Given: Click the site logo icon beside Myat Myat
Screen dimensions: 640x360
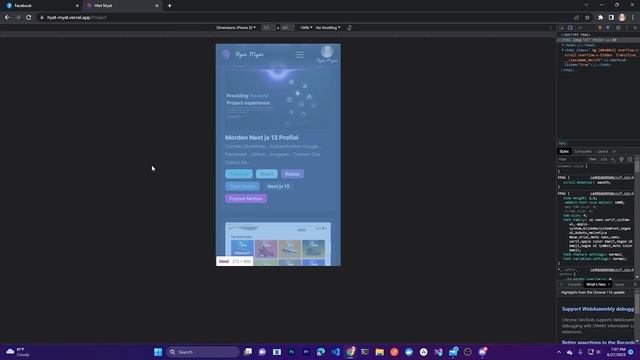Looking at the screenshot, I should pyautogui.click(x=226, y=54).
